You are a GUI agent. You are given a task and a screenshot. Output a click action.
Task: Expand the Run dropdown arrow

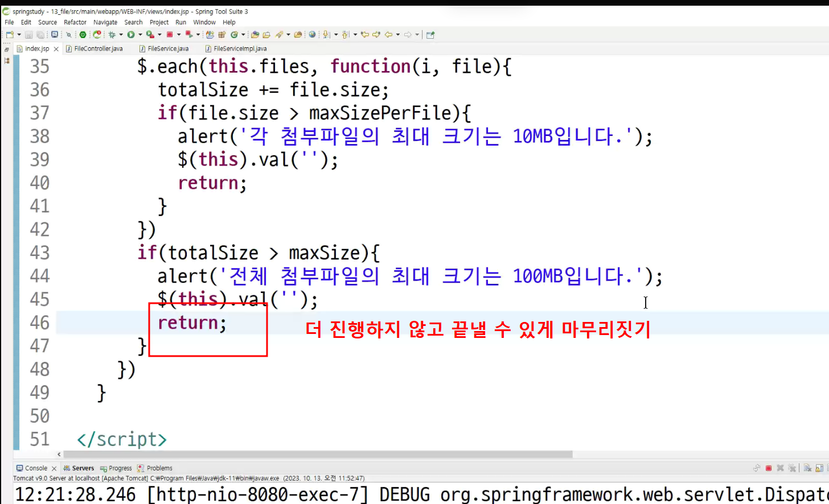click(x=140, y=35)
